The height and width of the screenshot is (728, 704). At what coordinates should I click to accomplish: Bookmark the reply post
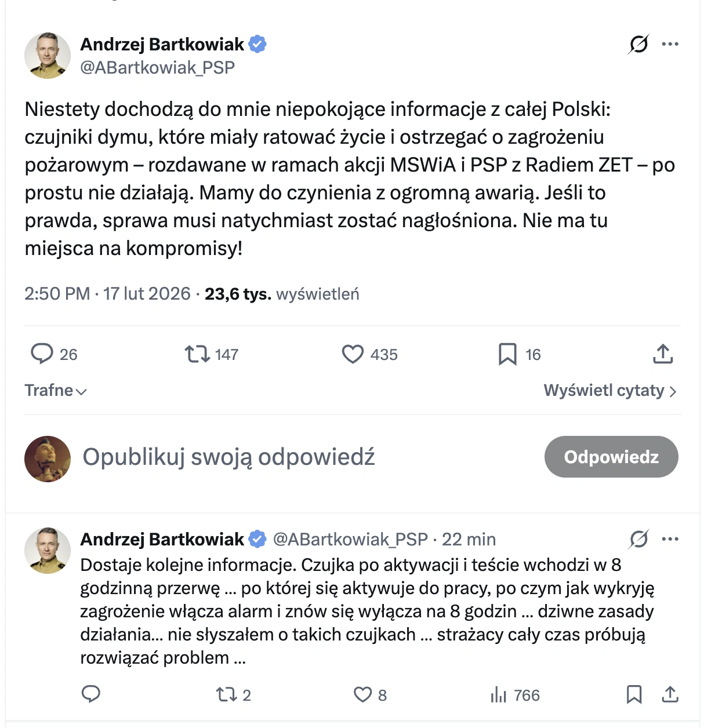[x=634, y=694]
